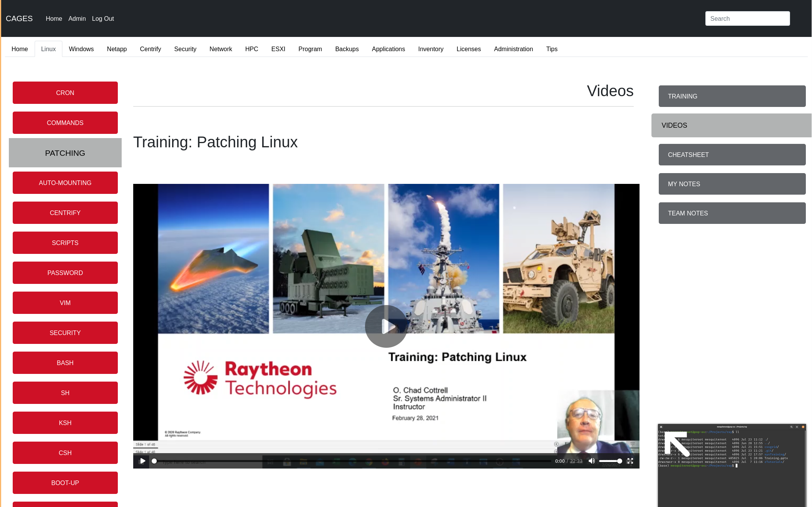Mute the video using the speaker icon
Viewport: 812px width, 507px height.
coord(592,461)
